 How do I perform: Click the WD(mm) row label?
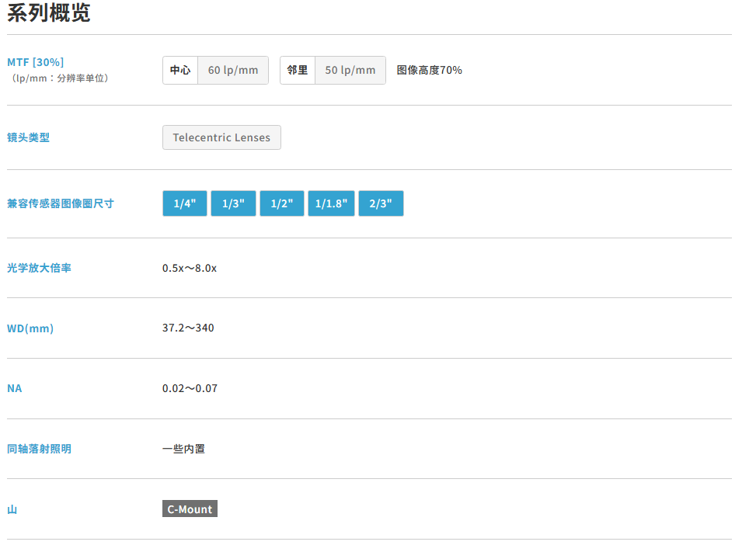pyautogui.click(x=30, y=328)
